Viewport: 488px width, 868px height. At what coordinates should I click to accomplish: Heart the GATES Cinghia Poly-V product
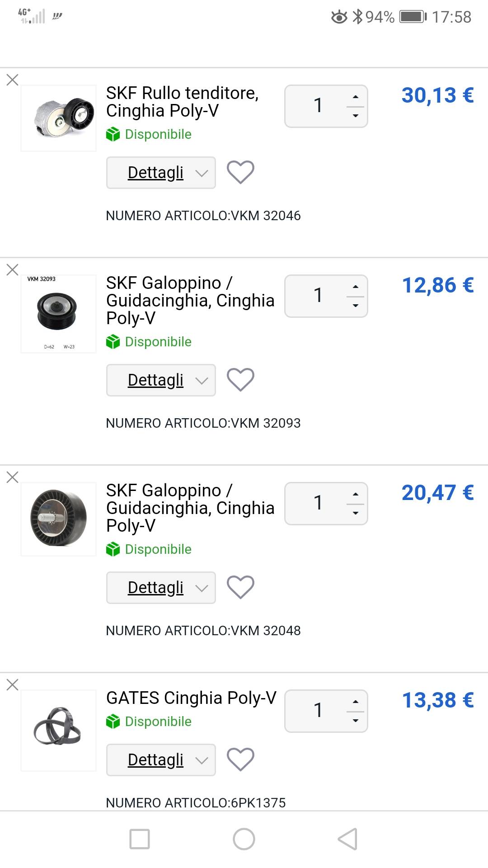coord(240,759)
